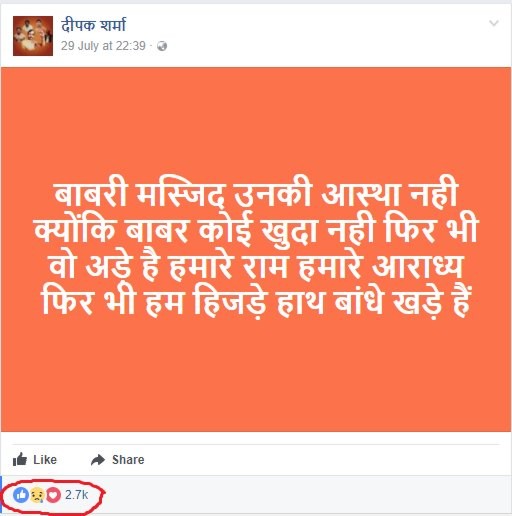
Task: Click the globe public privacy icon
Action: (162, 46)
